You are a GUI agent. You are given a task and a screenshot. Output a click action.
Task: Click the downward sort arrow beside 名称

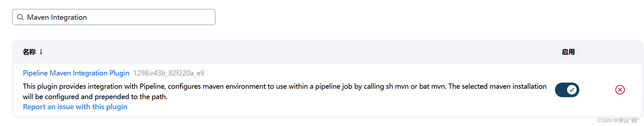pyautogui.click(x=41, y=52)
